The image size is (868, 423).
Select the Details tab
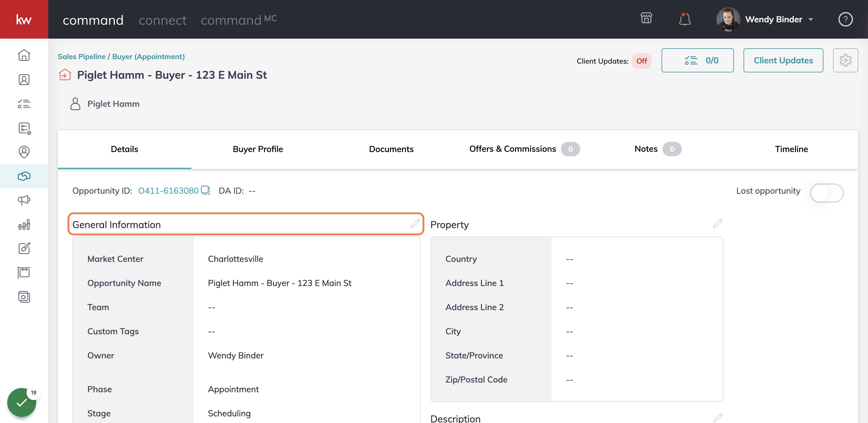coord(124,149)
